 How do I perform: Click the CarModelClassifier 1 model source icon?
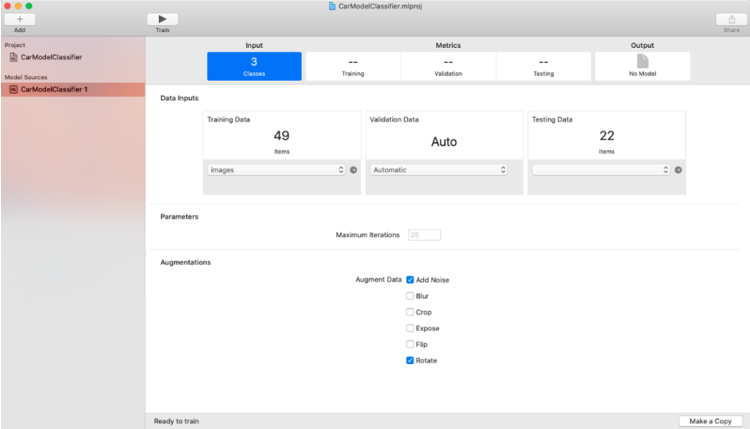[13, 89]
